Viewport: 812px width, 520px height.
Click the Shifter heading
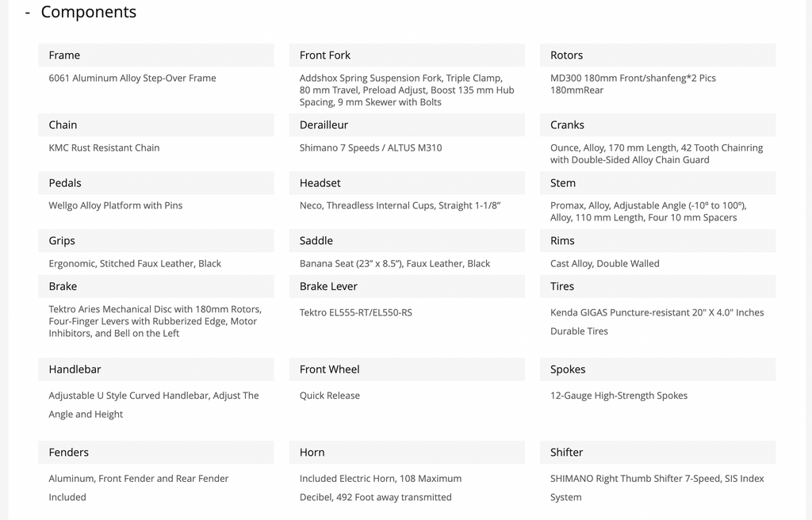[x=566, y=453]
